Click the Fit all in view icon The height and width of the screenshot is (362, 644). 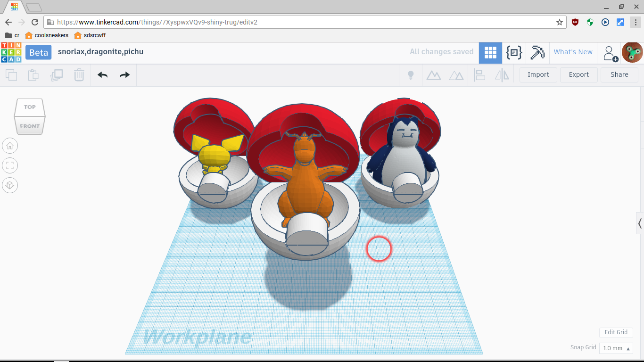[x=10, y=165]
